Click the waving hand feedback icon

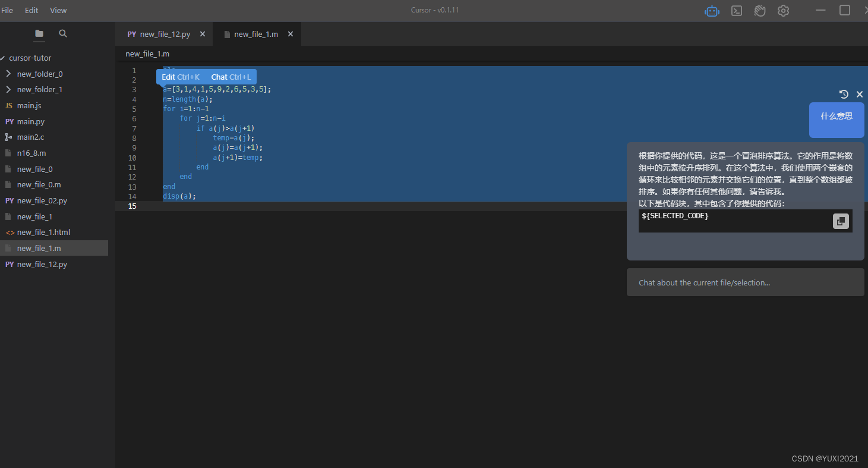[760, 11]
